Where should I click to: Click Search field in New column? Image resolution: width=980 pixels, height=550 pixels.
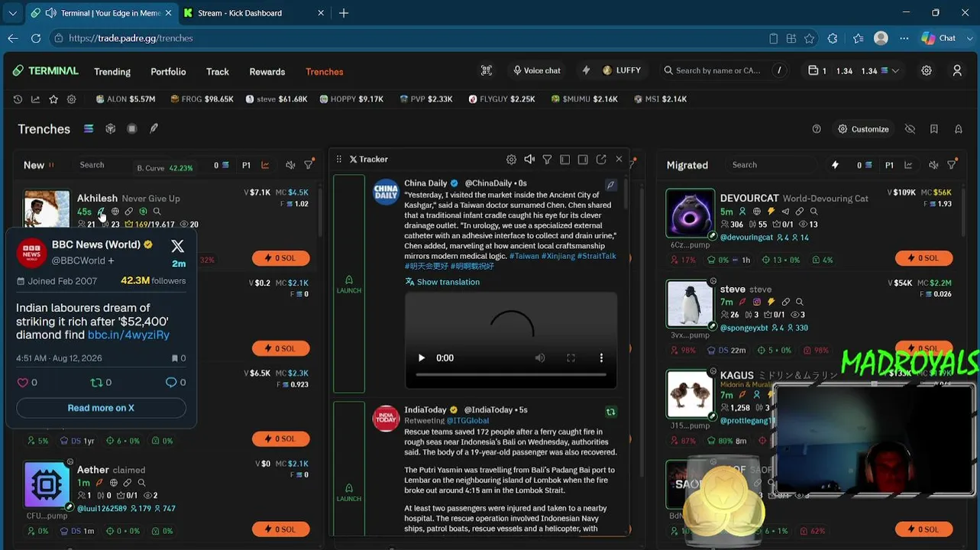click(102, 165)
